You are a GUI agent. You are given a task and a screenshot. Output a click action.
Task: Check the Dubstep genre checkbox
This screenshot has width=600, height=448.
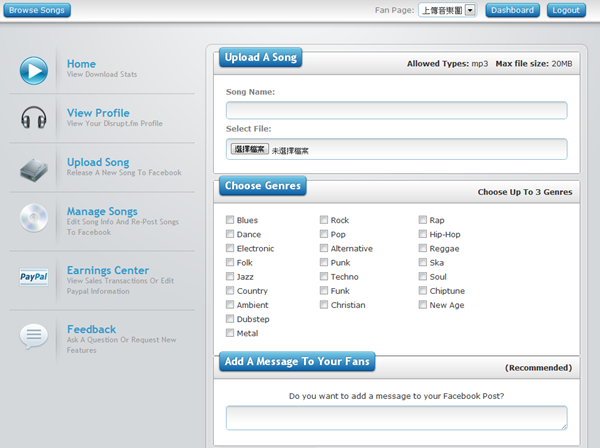pos(230,319)
